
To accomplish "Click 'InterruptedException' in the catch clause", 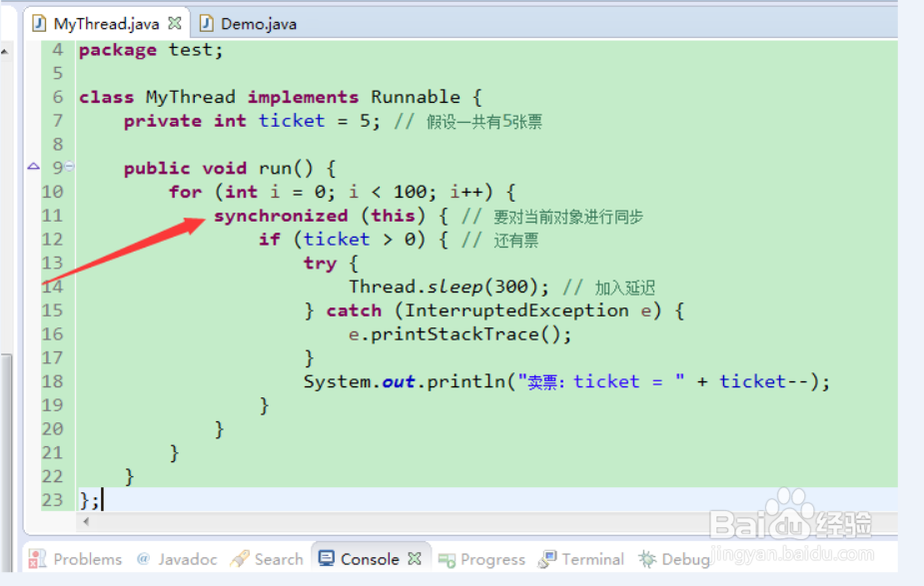I will point(516,310).
